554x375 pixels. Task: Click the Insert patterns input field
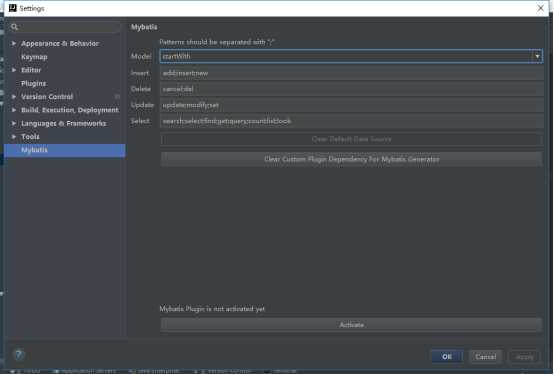pos(352,73)
